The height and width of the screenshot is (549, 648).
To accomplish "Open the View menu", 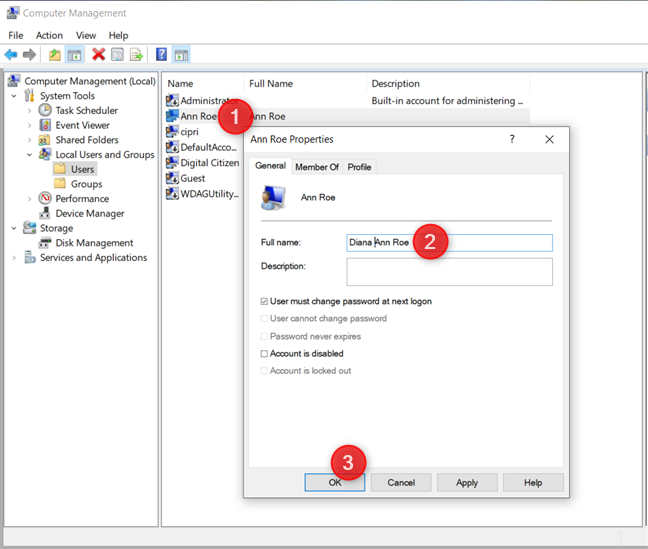I will pyautogui.click(x=86, y=36).
